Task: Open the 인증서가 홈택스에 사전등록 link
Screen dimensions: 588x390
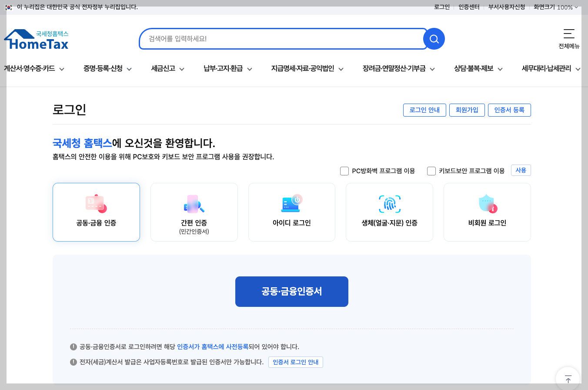Action: click(x=213, y=347)
